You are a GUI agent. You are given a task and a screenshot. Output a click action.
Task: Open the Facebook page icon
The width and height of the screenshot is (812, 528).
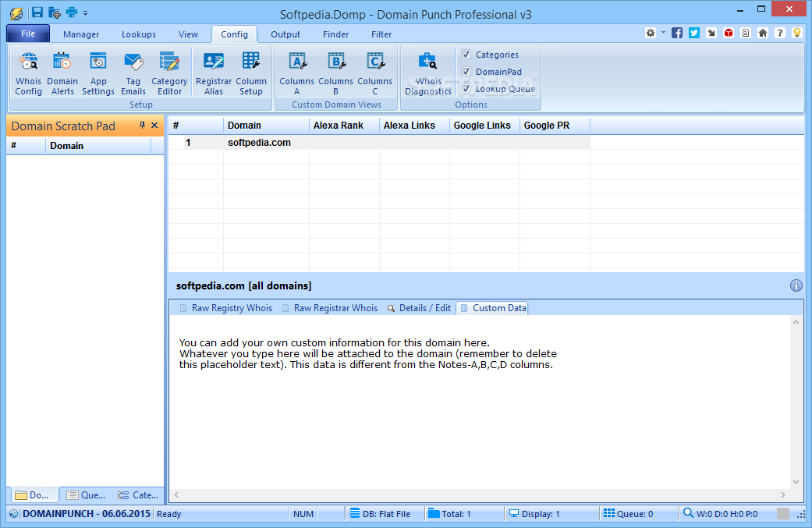click(x=677, y=33)
